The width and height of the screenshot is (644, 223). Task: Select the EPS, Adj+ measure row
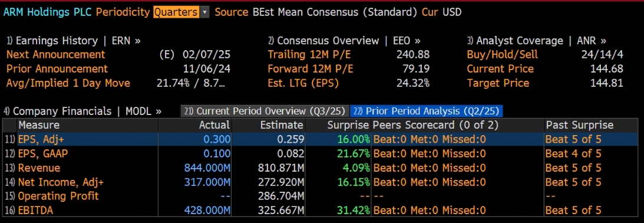click(321, 139)
